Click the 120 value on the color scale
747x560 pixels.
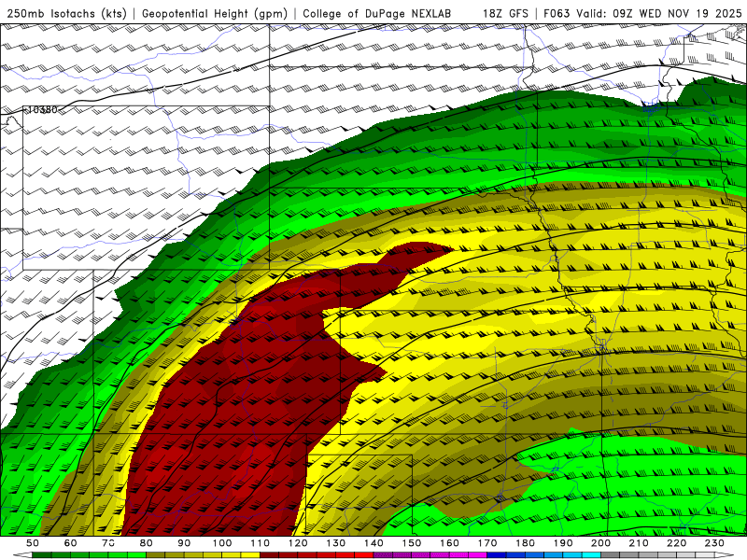click(x=298, y=543)
